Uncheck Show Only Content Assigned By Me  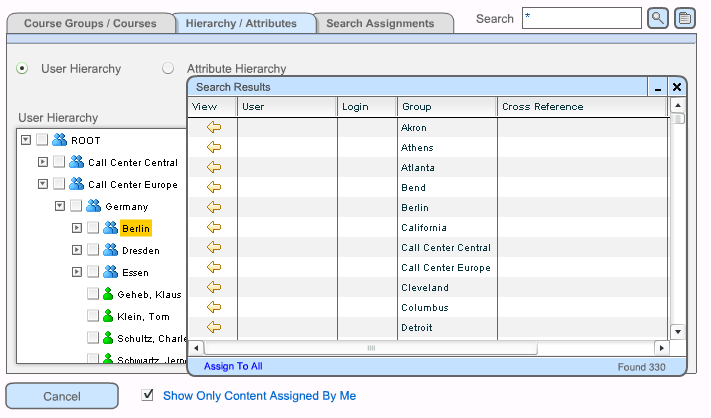pos(149,395)
